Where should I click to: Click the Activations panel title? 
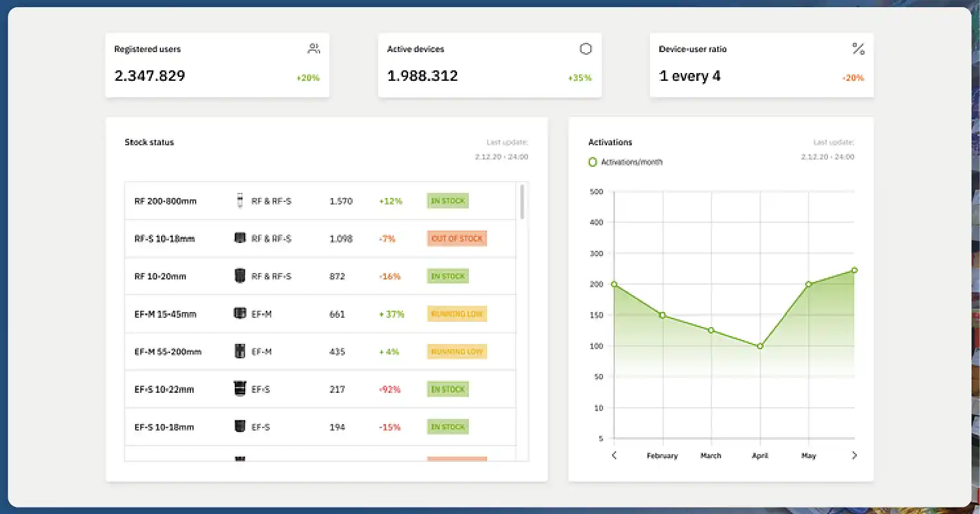[x=610, y=142]
